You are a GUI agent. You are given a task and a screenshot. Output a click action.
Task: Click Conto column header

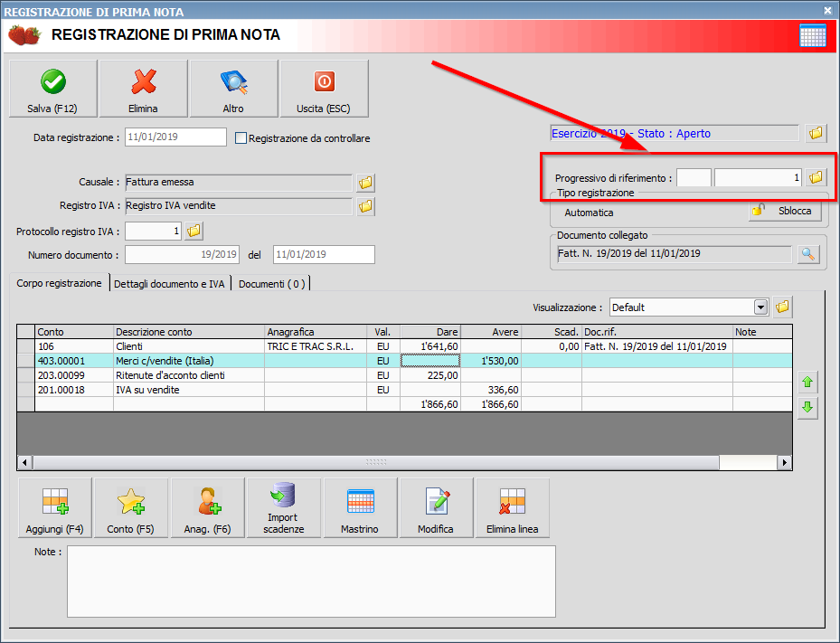(74, 332)
